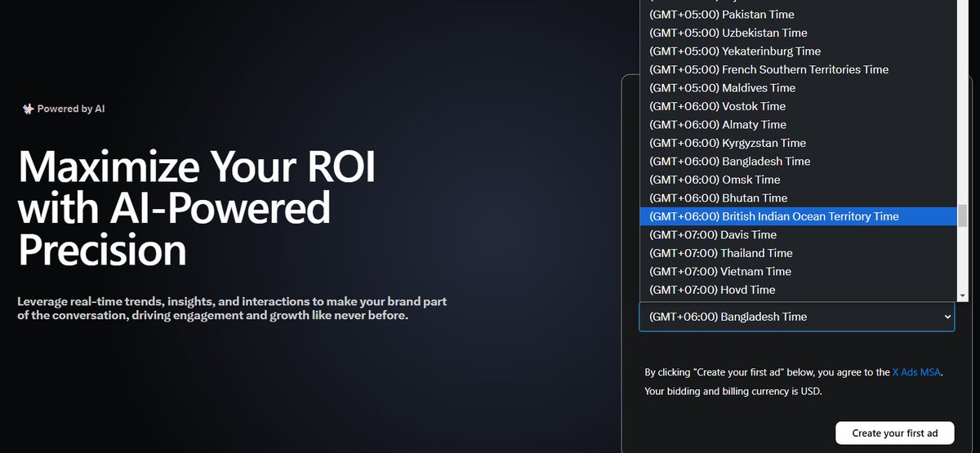Choose Omsk Time option
Viewport: 980px width, 453px height.
[798, 180]
